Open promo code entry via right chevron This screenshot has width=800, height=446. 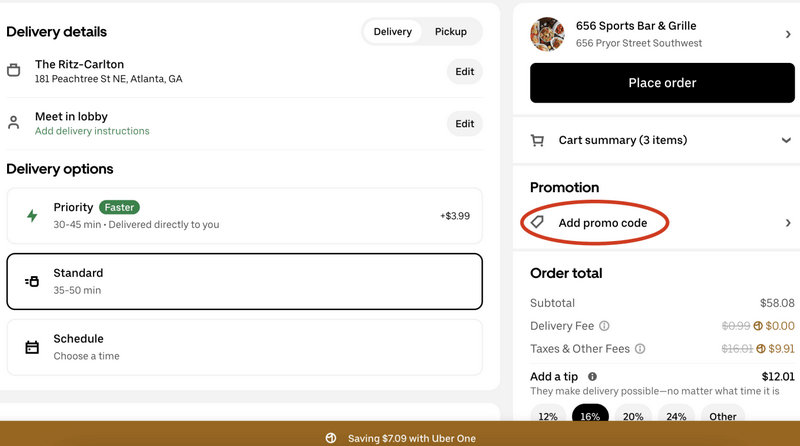tap(788, 223)
